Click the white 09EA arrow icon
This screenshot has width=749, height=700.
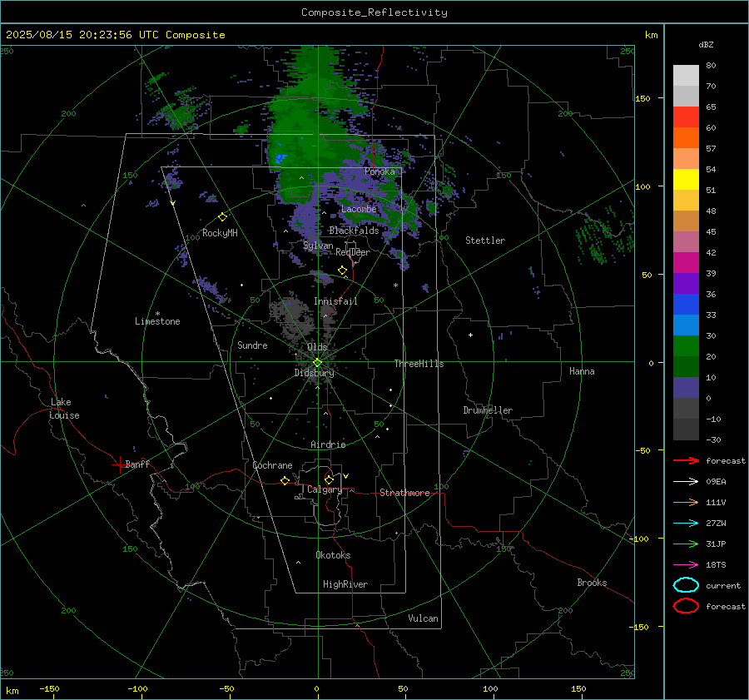click(x=686, y=482)
